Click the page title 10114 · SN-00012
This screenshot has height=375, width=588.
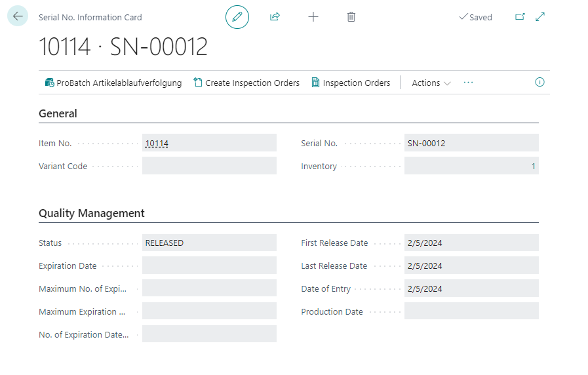(x=123, y=47)
